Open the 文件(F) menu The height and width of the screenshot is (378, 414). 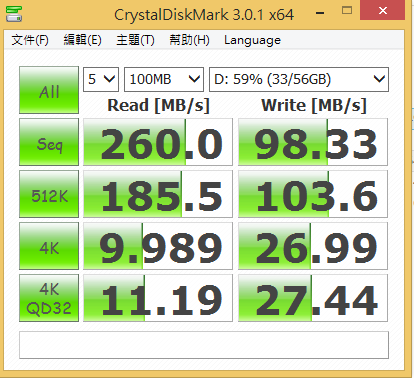point(30,40)
